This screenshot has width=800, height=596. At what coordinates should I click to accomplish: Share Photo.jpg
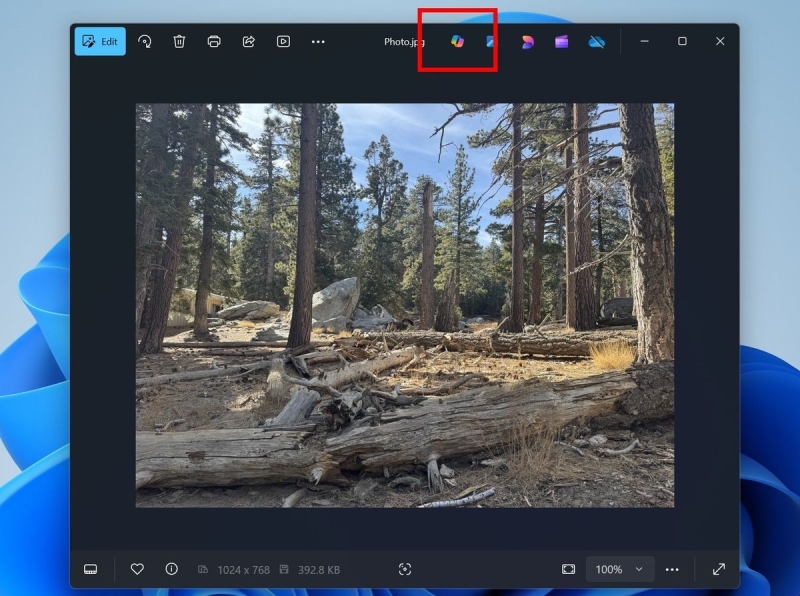coord(248,41)
